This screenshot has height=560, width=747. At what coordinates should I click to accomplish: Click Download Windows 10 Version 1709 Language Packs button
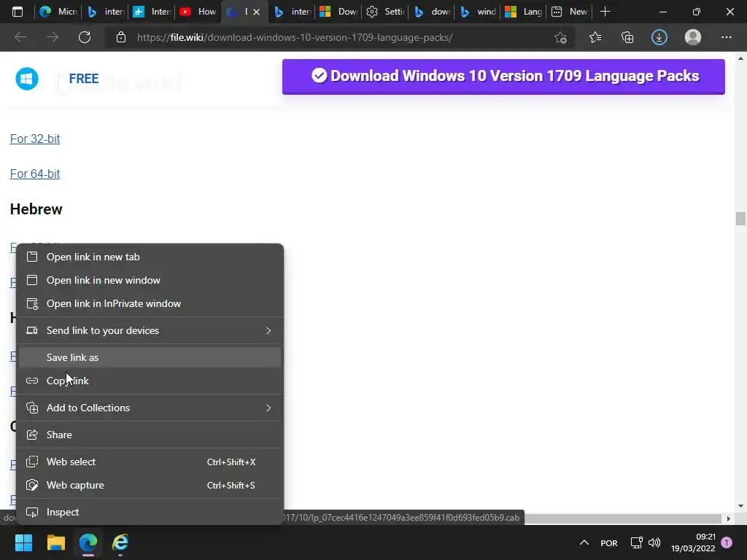(503, 77)
